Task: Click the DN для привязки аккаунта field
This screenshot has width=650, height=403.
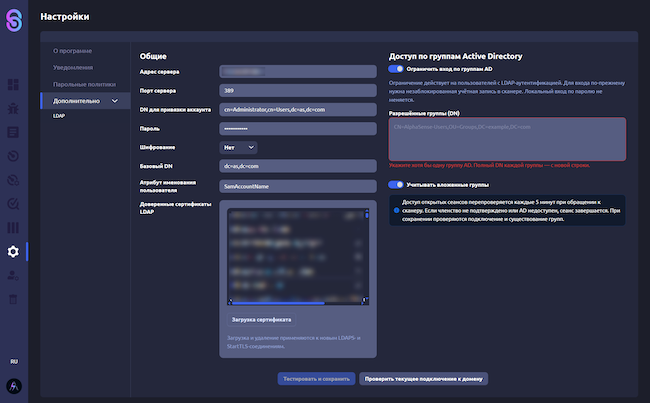Action: pyautogui.click(x=298, y=109)
